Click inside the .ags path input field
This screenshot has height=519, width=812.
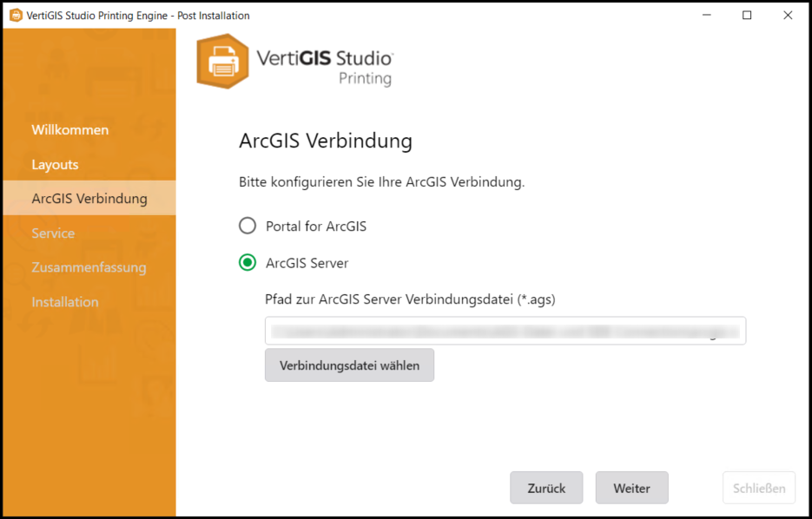coord(504,331)
